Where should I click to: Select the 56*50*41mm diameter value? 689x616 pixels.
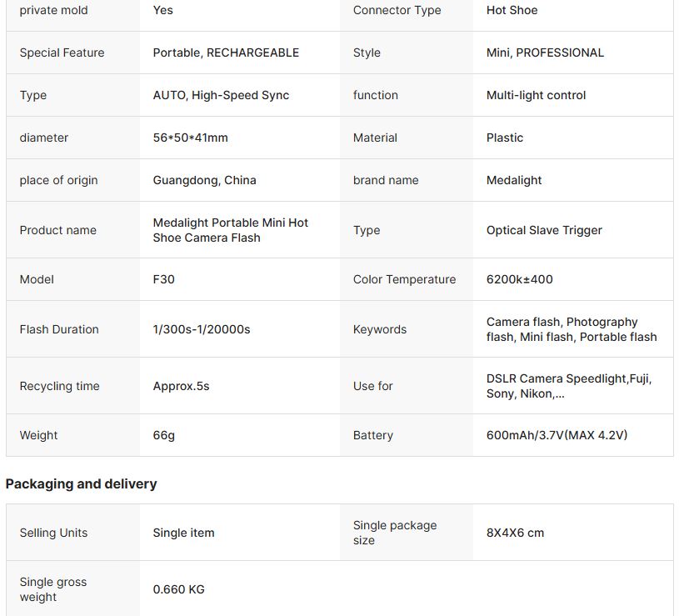[190, 138]
